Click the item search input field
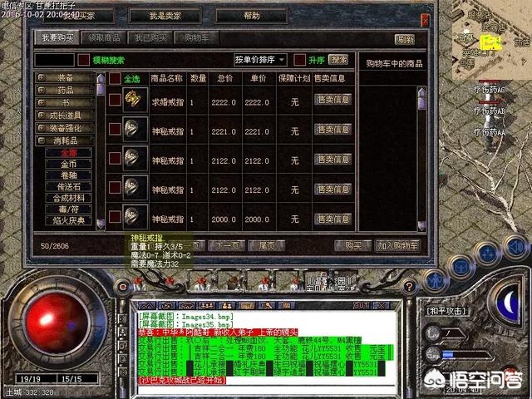The width and height of the screenshot is (532, 399). pos(54,60)
